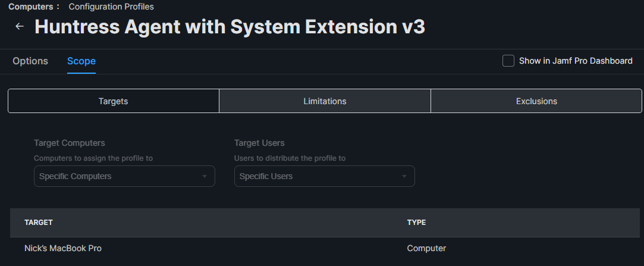Image resolution: width=644 pixels, height=266 pixels.
Task: Click the arrow on Target Computers combo box
Action: [x=204, y=176]
